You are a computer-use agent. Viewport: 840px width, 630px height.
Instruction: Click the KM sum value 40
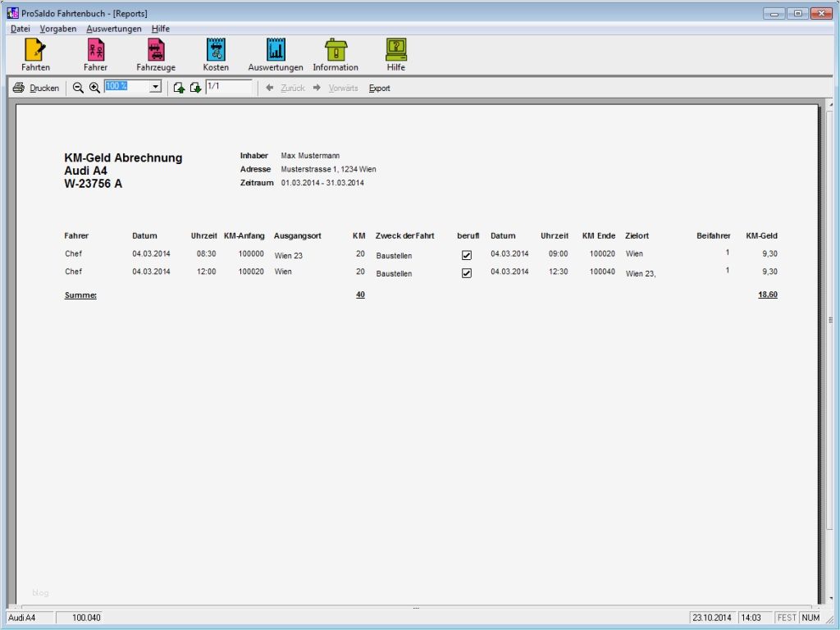[361, 294]
